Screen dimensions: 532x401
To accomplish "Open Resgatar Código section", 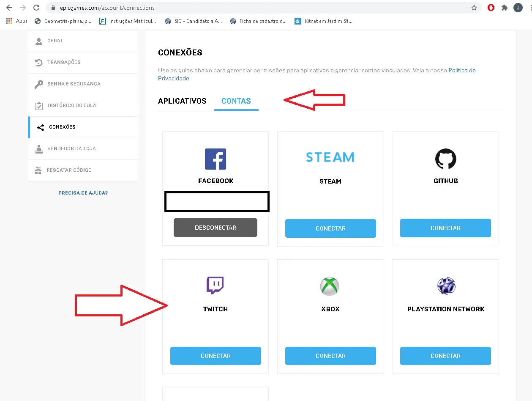I will (83, 170).
